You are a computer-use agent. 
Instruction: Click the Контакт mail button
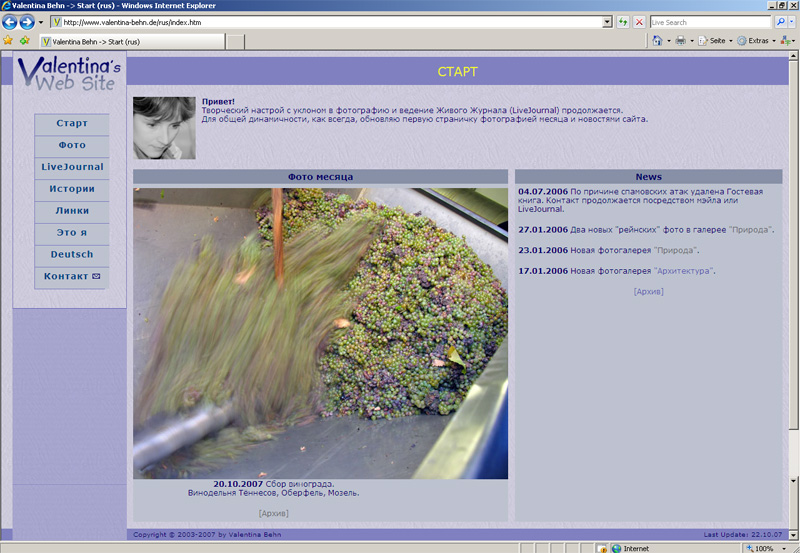(x=72, y=276)
